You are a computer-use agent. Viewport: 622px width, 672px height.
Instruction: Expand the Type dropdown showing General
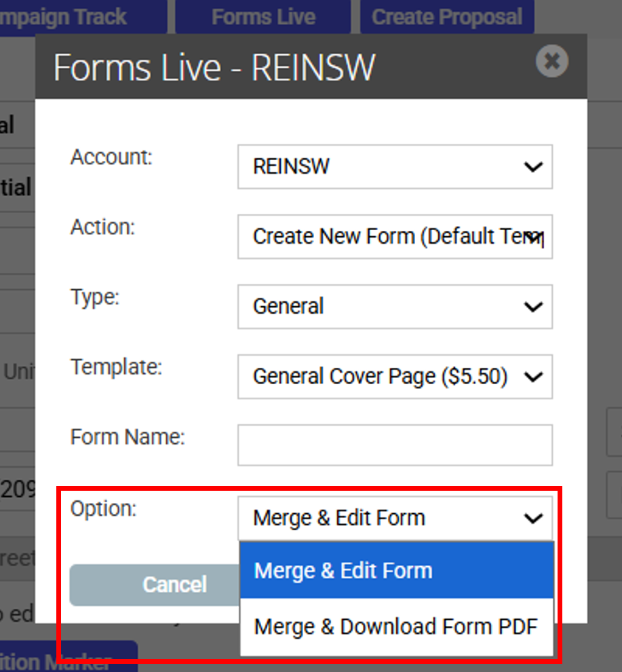click(x=395, y=306)
